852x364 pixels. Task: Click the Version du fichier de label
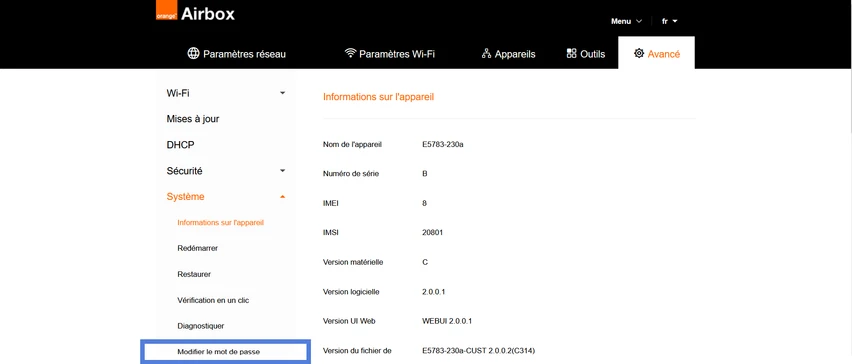point(357,350)
